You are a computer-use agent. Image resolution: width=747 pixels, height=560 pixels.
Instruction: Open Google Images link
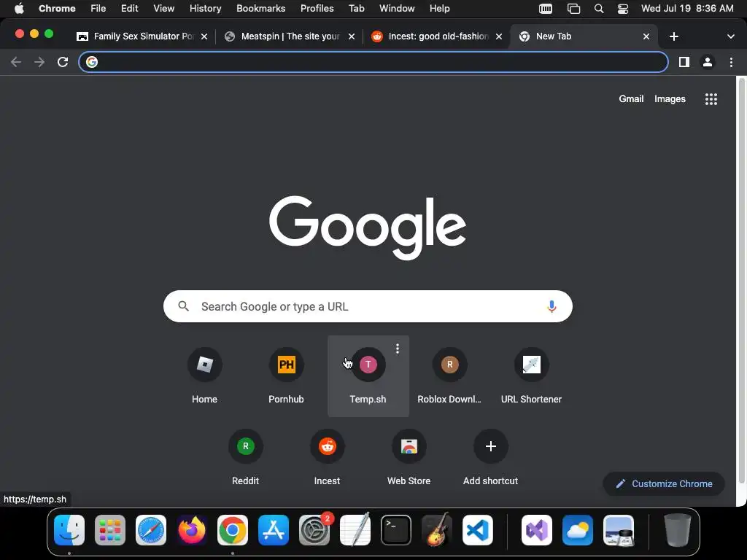[670, 99]
